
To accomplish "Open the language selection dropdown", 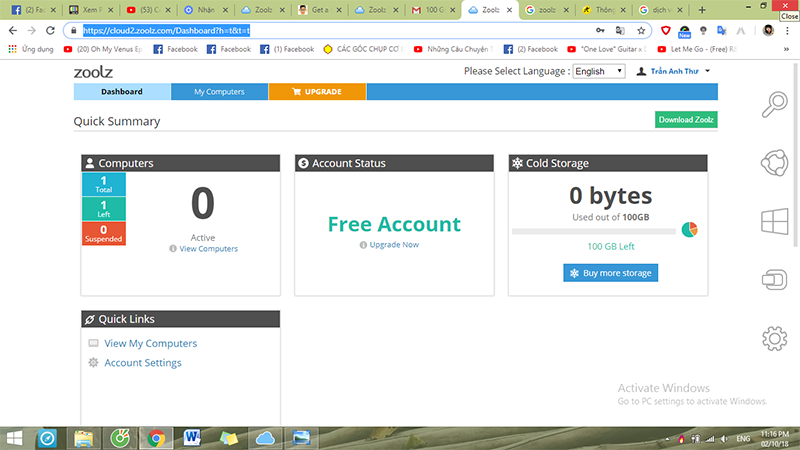I will (599, 71).
